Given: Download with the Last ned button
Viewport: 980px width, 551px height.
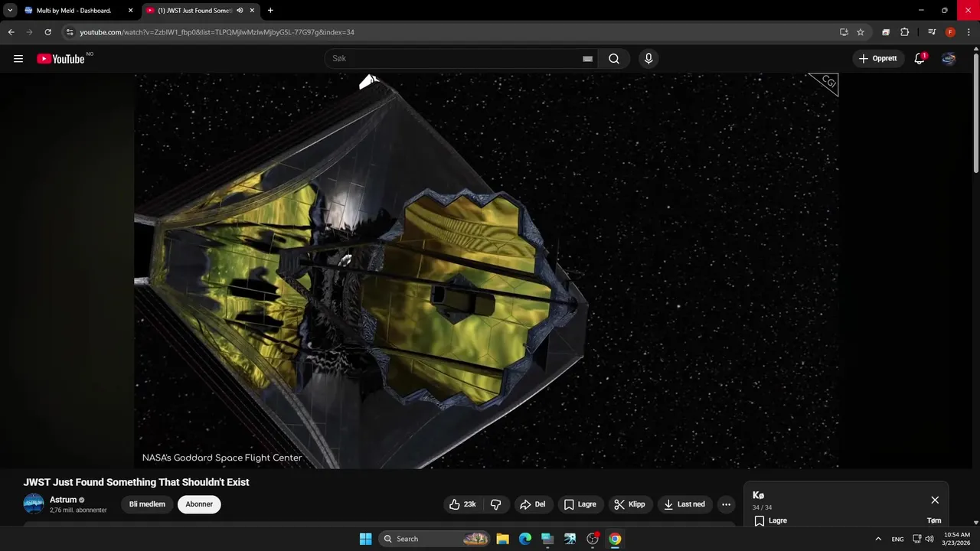Looking at the screenshot, I should tap(684, 504).
